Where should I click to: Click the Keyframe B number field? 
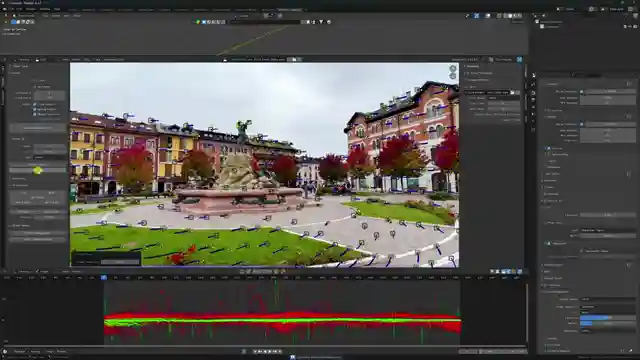pyautogui.click(x=50, y=98)
